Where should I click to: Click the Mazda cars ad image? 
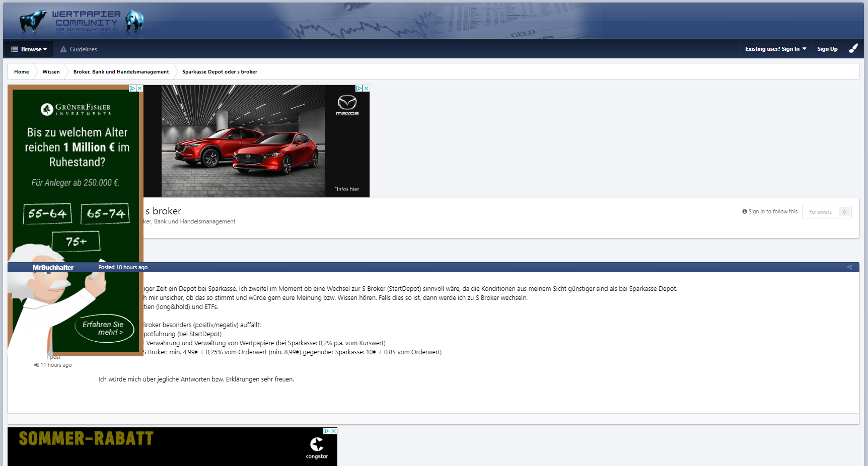point(243,141)
